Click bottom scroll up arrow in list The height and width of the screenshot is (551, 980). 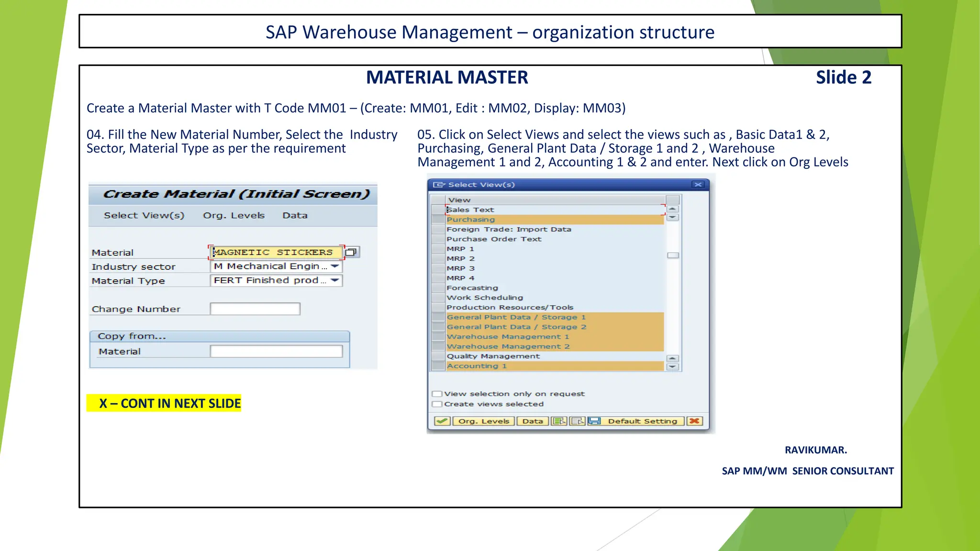click(672, 358)
